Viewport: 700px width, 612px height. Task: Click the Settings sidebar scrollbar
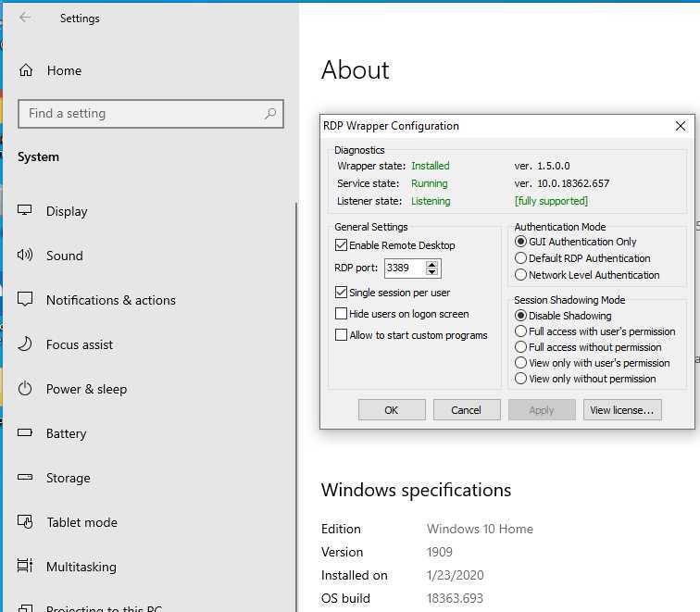[x=295, y=406]
